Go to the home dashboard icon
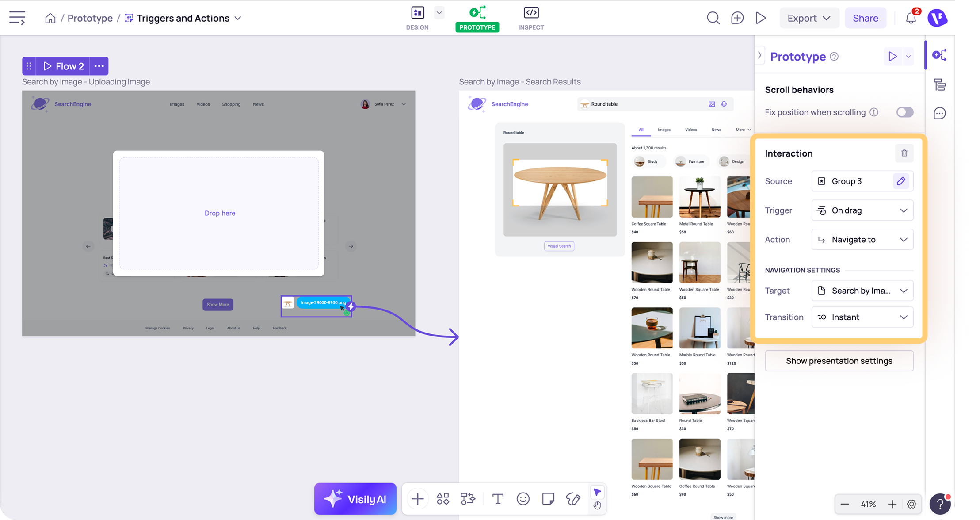The image size is (980, 520). pos(50,18)
